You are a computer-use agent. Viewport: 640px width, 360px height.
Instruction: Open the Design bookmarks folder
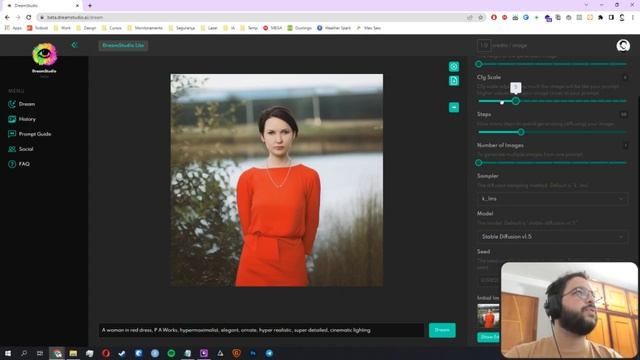pos(86,28)
